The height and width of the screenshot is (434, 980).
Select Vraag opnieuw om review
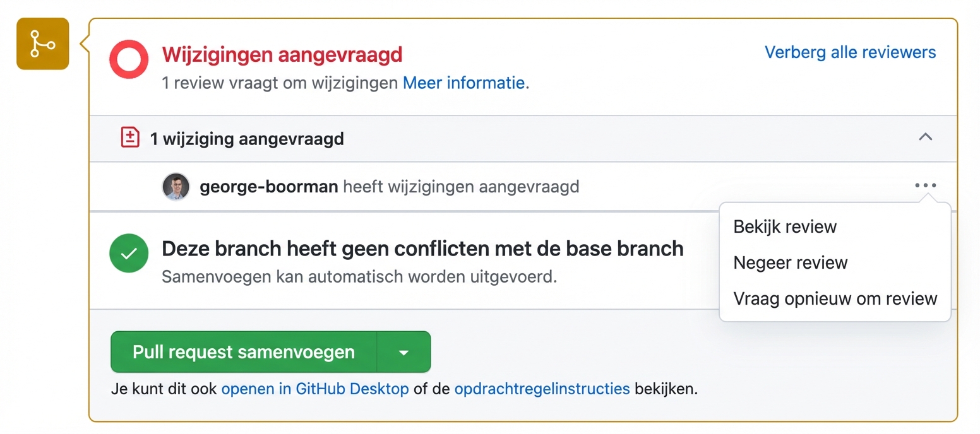(x=834, y=298)
